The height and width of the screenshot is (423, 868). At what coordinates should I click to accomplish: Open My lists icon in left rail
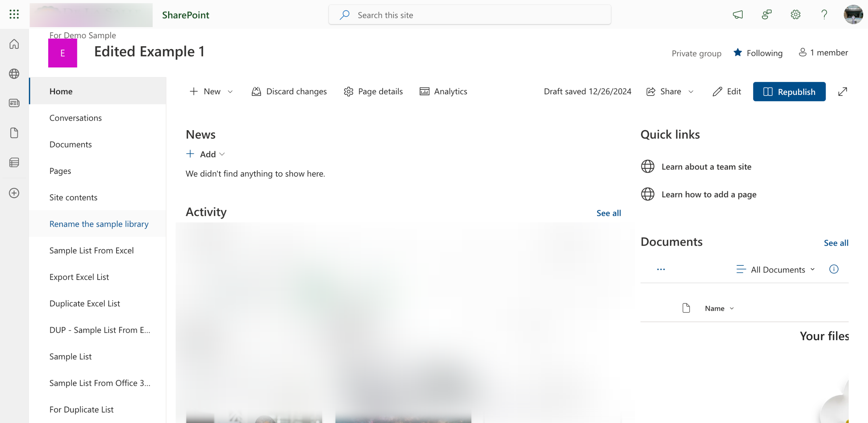[x=14, y=163]
